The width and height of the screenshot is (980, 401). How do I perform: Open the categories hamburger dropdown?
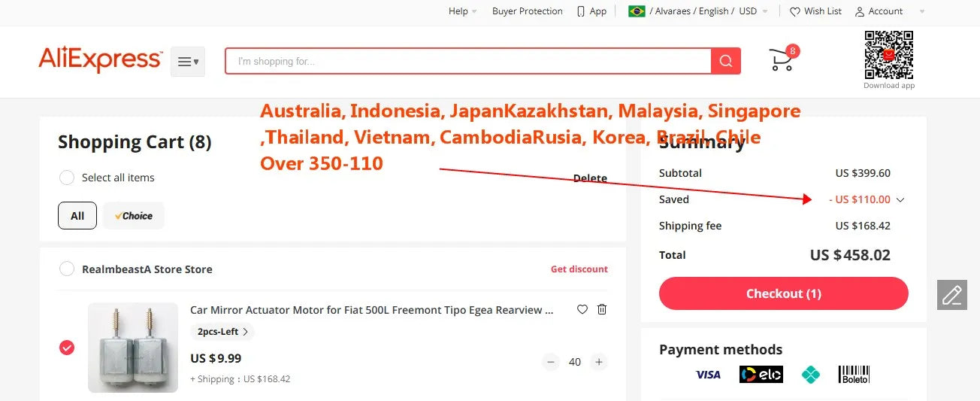point(188,62)
